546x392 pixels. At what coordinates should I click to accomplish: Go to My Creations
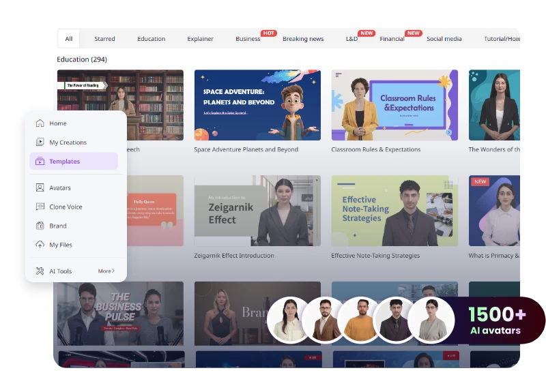pos(74,142)
